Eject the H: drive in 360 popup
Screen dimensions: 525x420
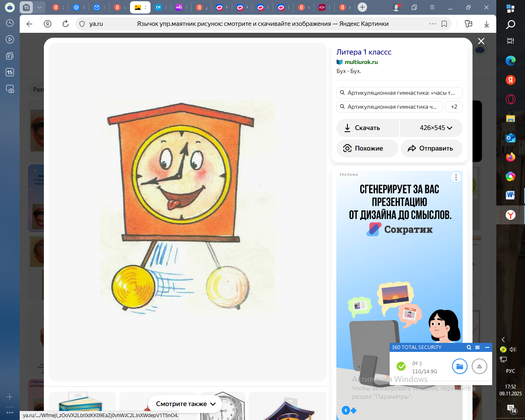pos(479,366)
